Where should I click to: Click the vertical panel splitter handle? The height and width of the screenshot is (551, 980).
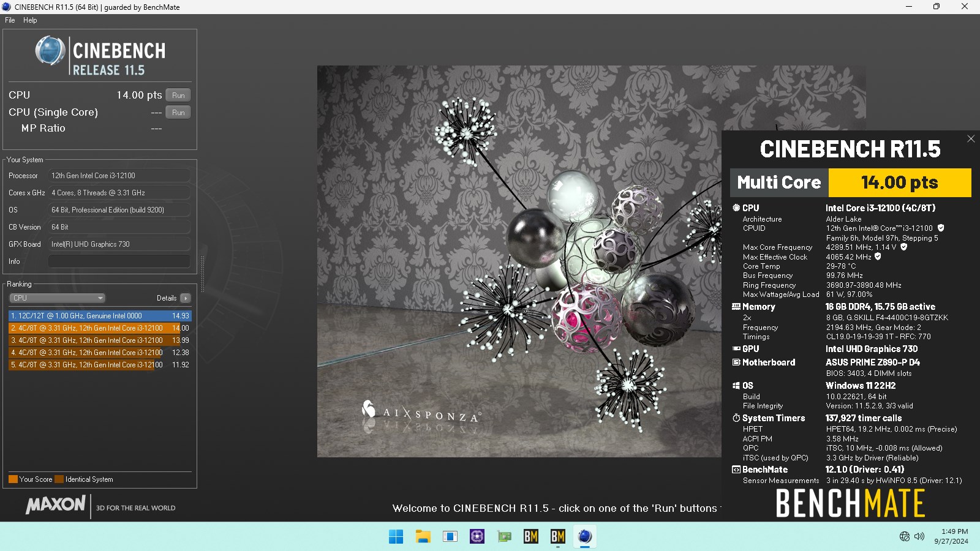tap(202, 274)
